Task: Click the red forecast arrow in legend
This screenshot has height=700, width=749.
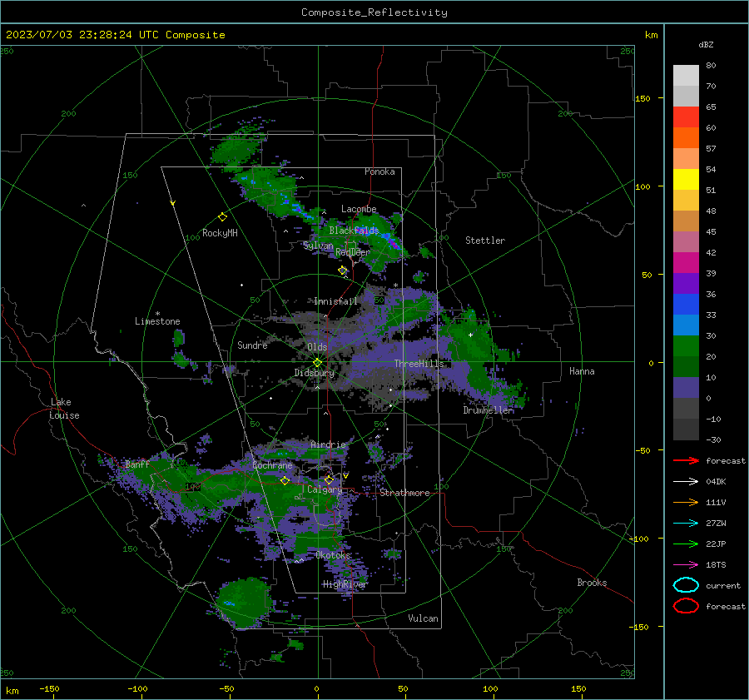Action: (686, 460)
